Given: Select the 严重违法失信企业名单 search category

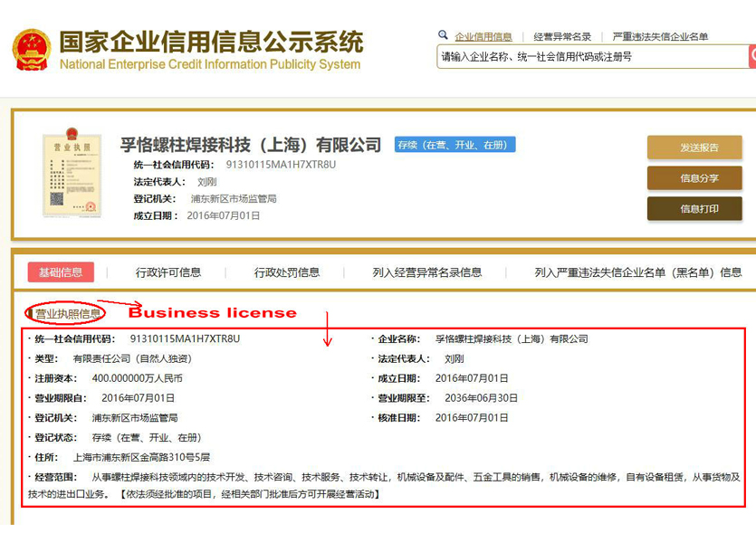Looking at the screenshot, I should point(660,36).
